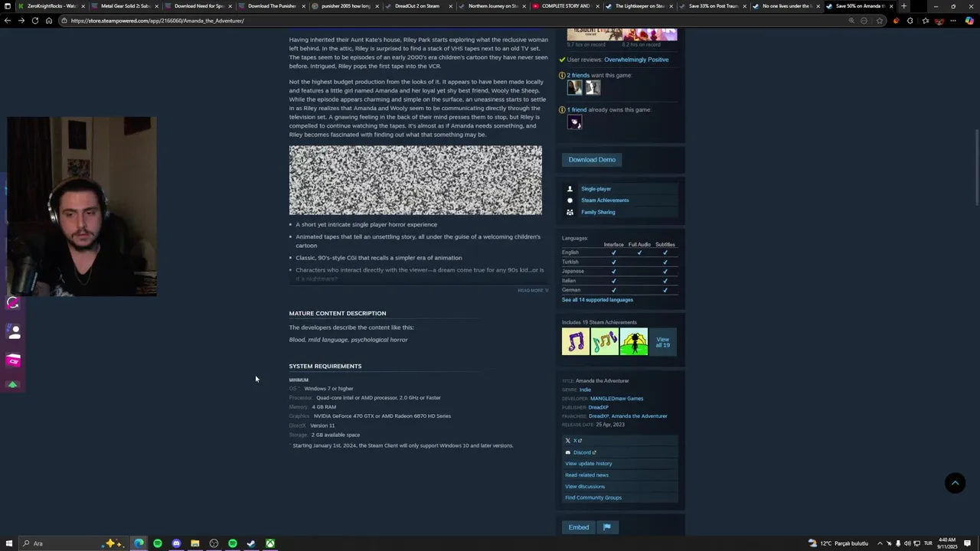This screenshot has width=980, height=551.
Task: Switch to the Lightkeeper on Steam tab
Action: [x=639, y=6]
